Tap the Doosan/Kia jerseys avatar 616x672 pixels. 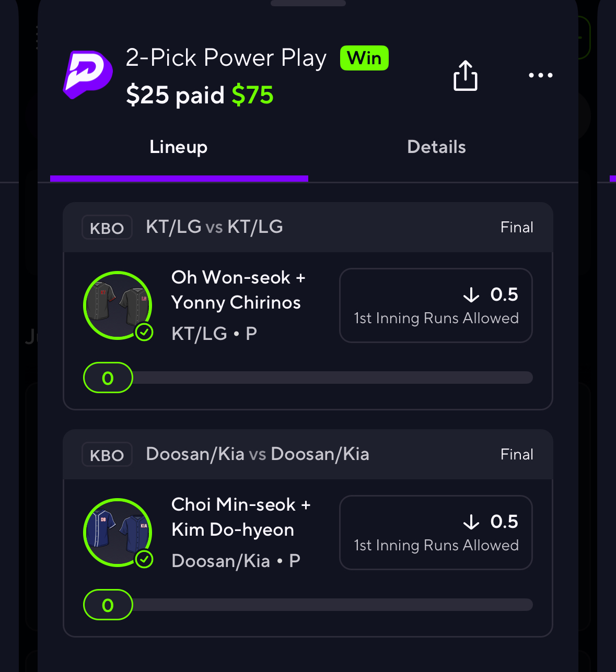(118, 533)
